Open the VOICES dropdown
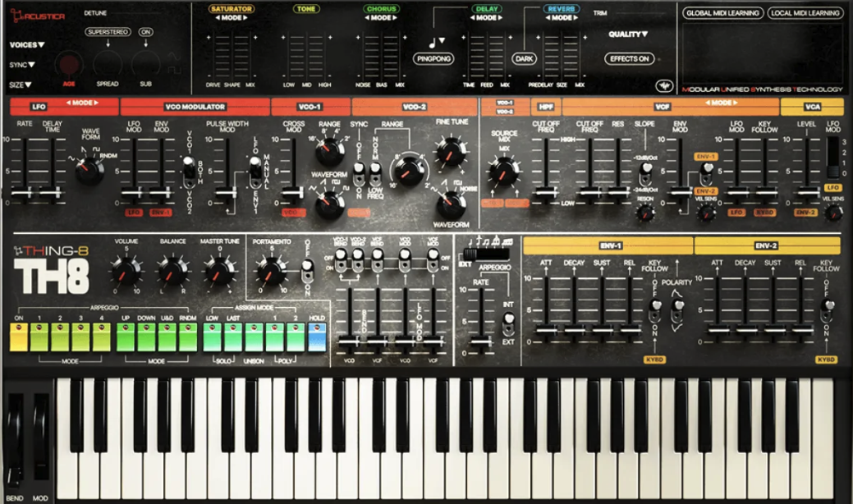The width and height of the screenshot is (853, 504). pos(26,44)
